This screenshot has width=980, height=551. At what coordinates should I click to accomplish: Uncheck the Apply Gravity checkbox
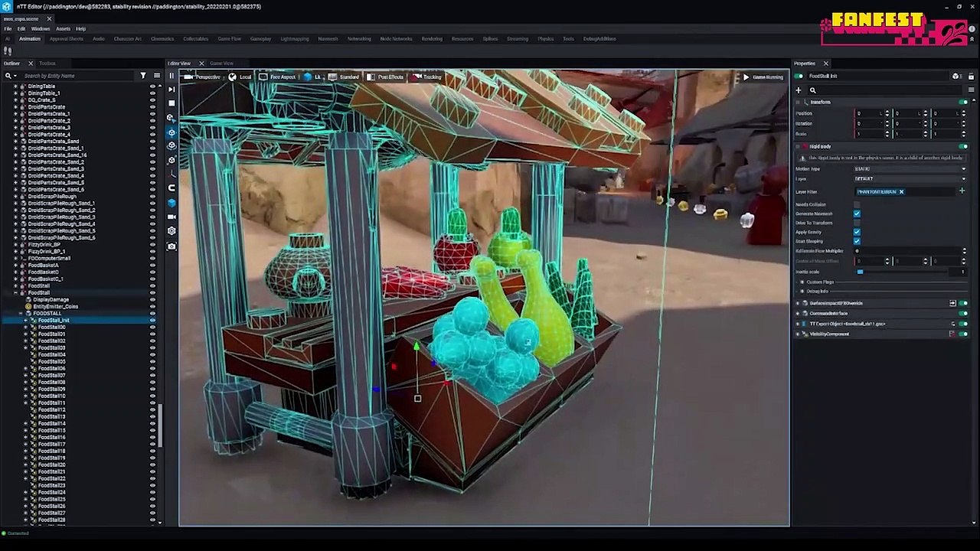pyautogui.click(x=857, y=232)
